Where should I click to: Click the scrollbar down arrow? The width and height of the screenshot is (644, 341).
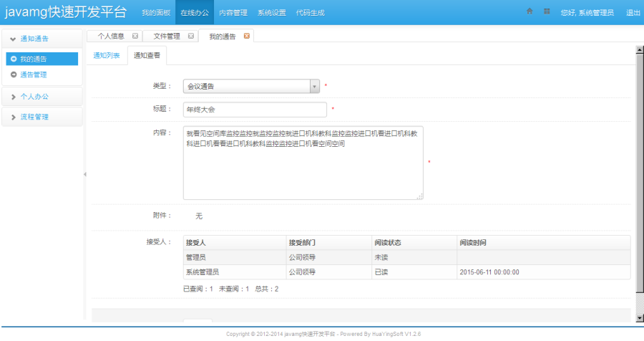tap(640, 318)
